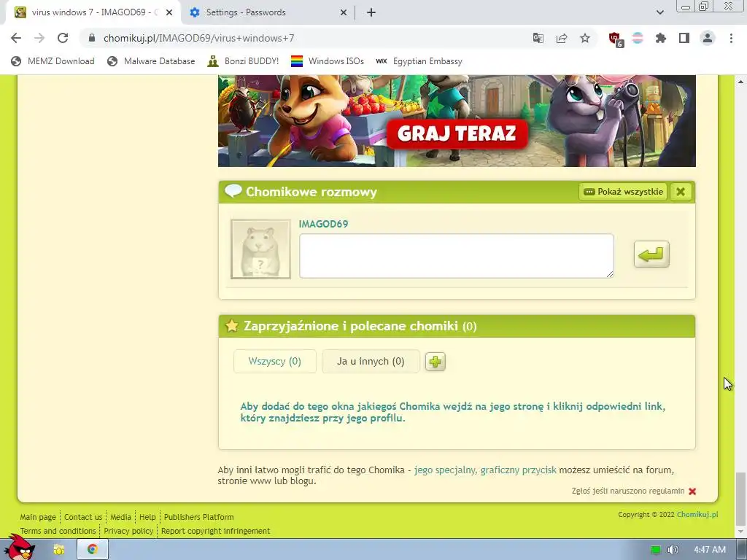Open the MEMZ Download bookmark

point(53,61)
